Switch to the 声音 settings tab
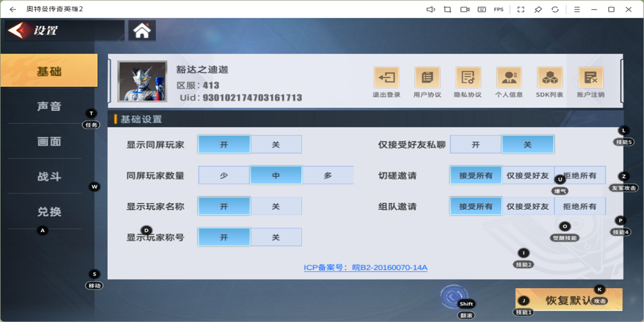This screenshot has width=644, height=322. point(49,106)
